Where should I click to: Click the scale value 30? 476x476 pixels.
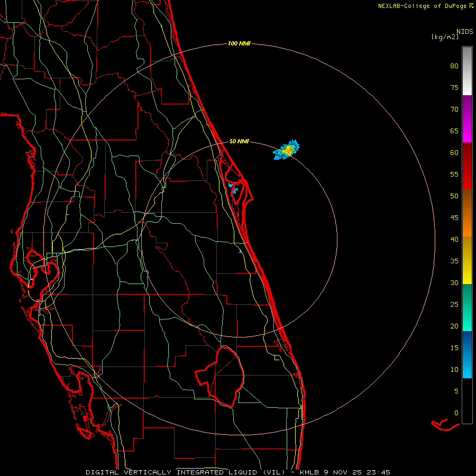tap(454, 282)
